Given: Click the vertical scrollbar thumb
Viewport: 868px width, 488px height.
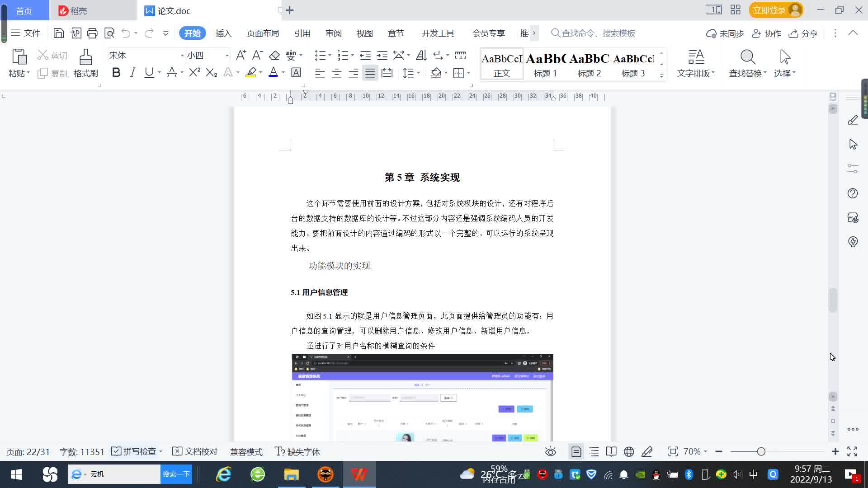Looking at the screenshot, I should pyautogui.click(x=833, y=300).
